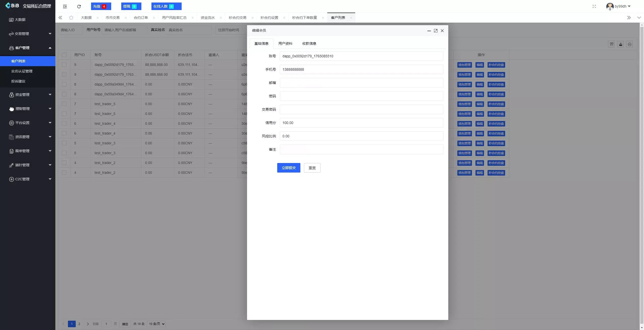The width and height of the screenshot is (644, 330).
Task: Click the 立即提交 submit button
Action: coord(288,168)
